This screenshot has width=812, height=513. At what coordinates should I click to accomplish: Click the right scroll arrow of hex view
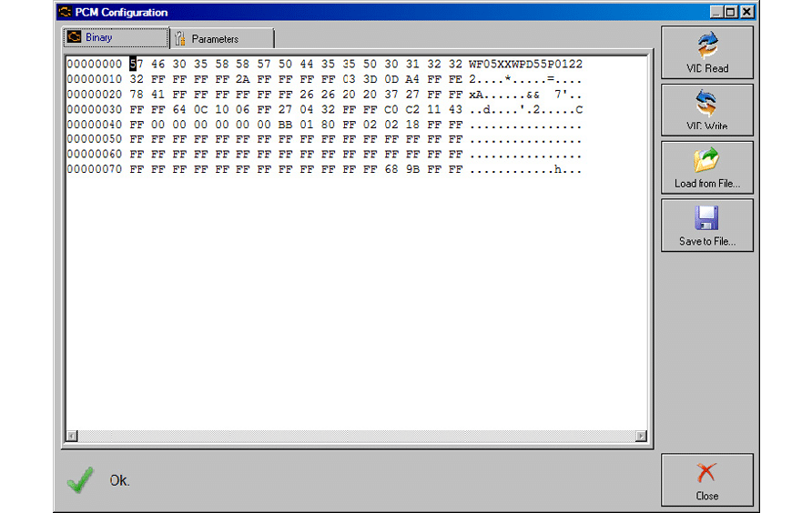click(641, 436)
